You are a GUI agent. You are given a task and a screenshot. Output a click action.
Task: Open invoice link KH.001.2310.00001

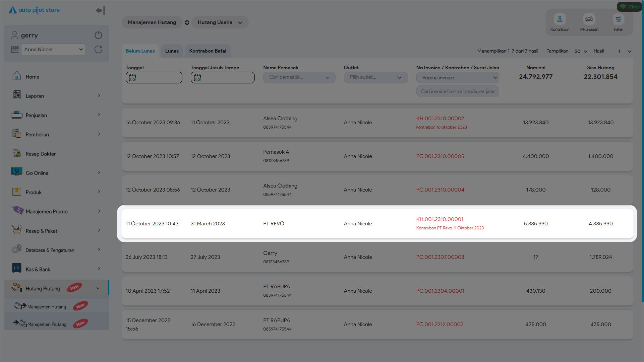(440, 219)
